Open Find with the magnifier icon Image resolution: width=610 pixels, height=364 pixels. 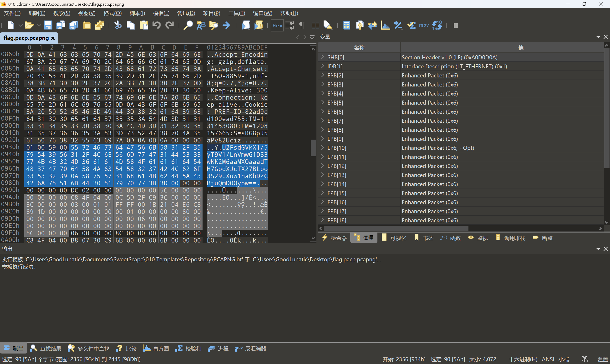point(188,25)
